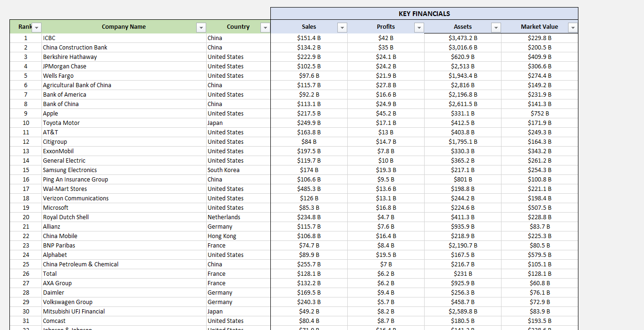
Task: Open the Company Name filter dropdown
Action: pyautogui.click(x=201, y=28)
